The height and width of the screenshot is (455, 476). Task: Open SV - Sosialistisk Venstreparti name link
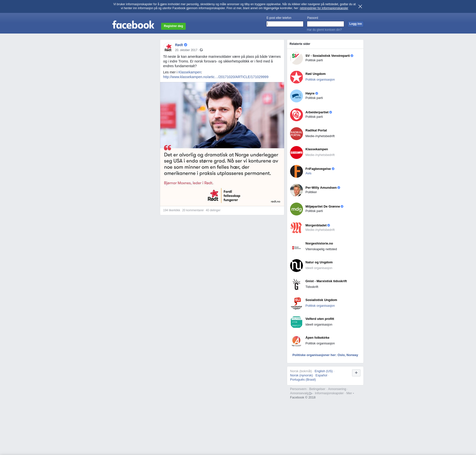tap(327, 56)
